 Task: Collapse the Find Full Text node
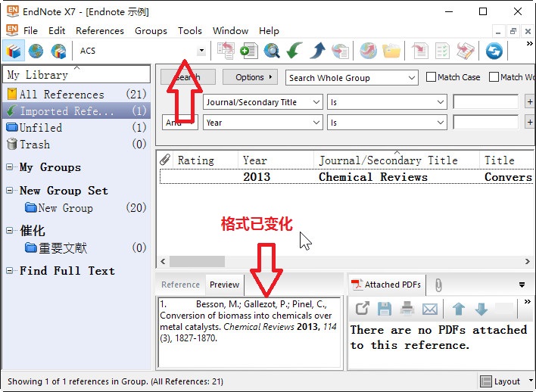click(10, 271)
